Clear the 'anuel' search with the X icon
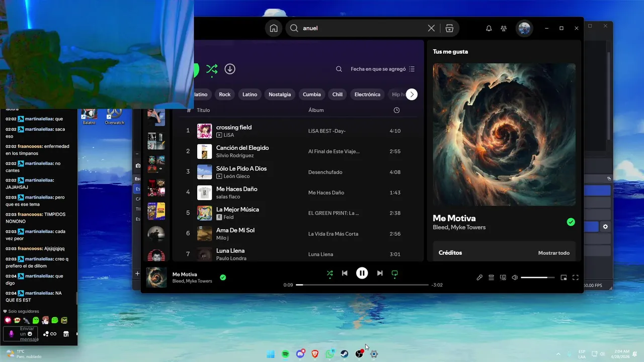Viewport: 644px width, 362px height. point(431,28)
